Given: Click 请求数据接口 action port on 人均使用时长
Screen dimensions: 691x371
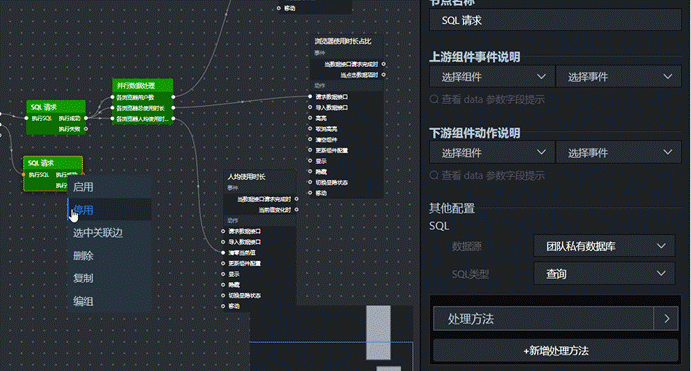Looking at the screenshot, I should (x=223, y=231).
